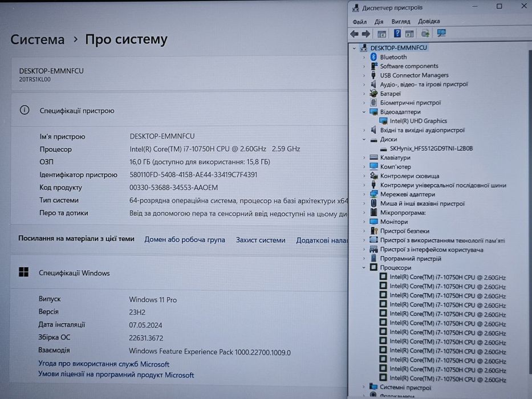Select the first i7-10750H processor entry

[448, 277]
